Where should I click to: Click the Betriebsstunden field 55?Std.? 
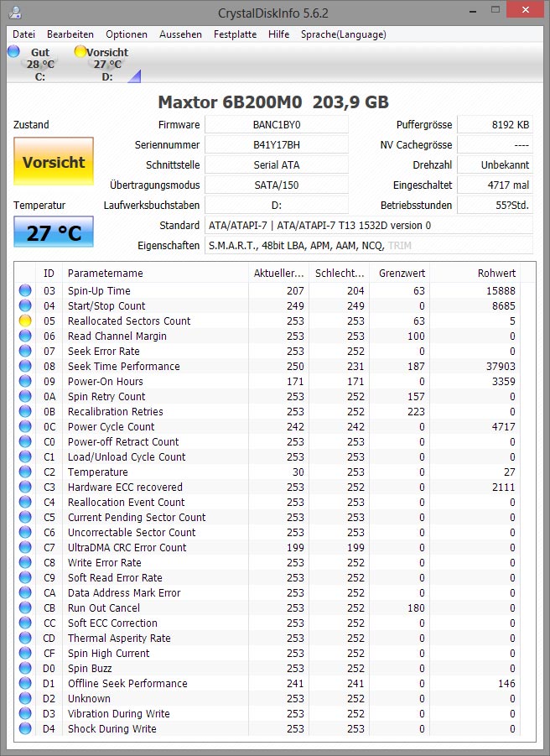495,205
